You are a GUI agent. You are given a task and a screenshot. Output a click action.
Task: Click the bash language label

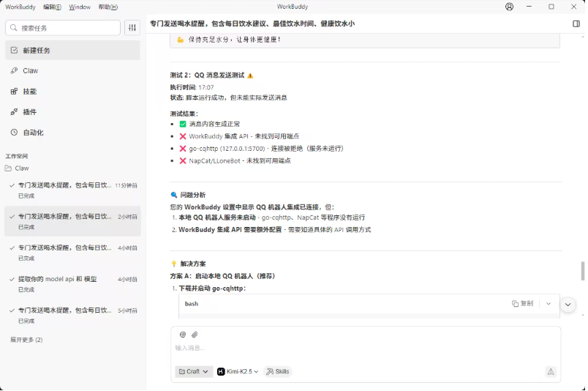192,303
